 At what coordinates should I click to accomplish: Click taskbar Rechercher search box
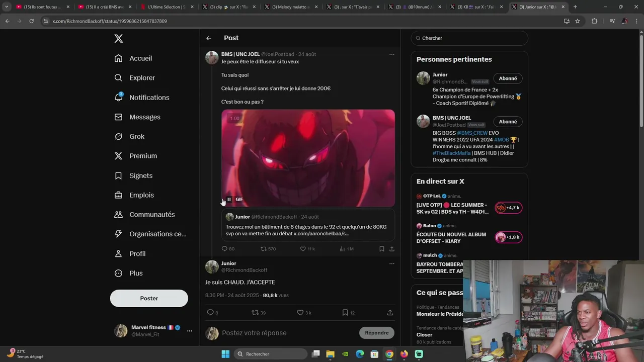(x=271, y=354)
